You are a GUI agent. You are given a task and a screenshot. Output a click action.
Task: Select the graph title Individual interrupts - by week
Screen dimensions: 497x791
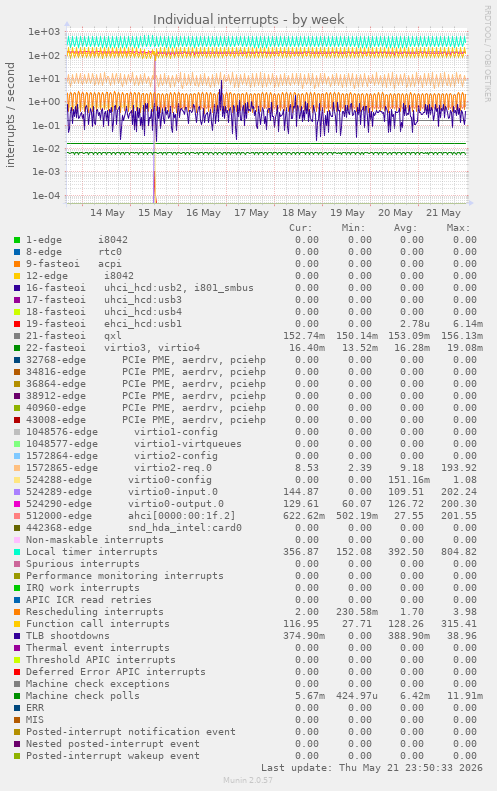pyautogui.click(x=248, y=20)
